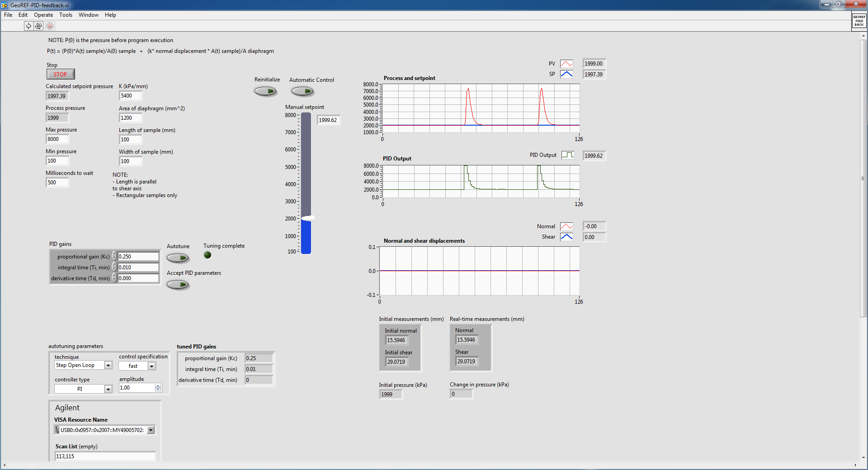Image resolution: width=868 pixels, height=470 pixels.
Task: Click the proportional gain (Kc) input 0.250
Action: click(138, 256)
